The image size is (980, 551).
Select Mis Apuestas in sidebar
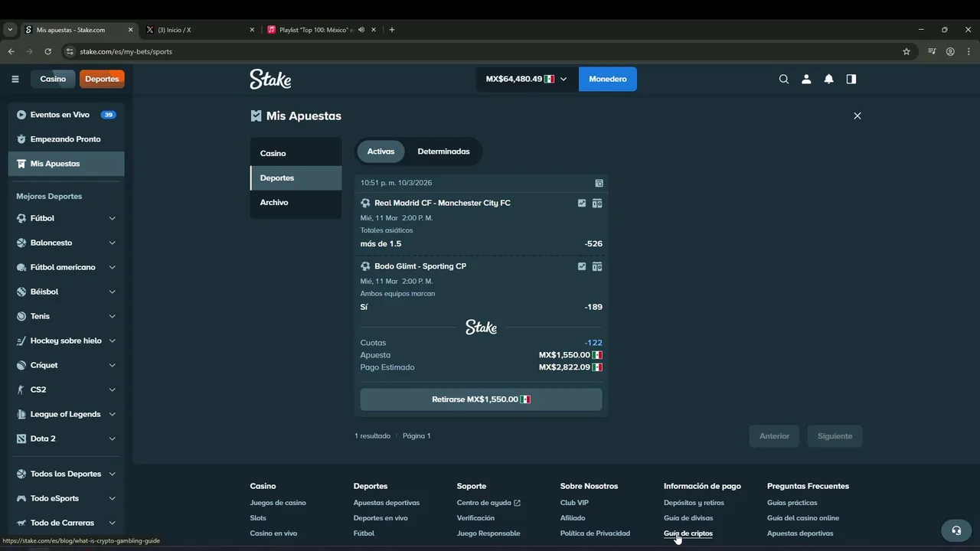point(66,164)
